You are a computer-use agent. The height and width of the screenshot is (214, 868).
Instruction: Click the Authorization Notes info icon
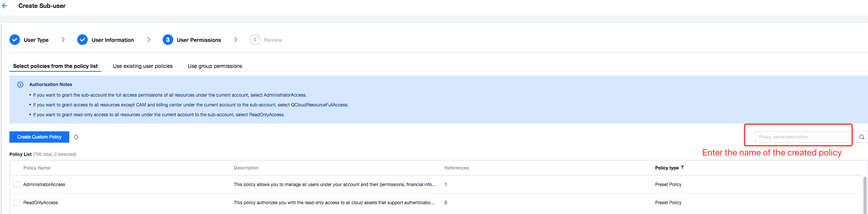click(x=20, y=85)
